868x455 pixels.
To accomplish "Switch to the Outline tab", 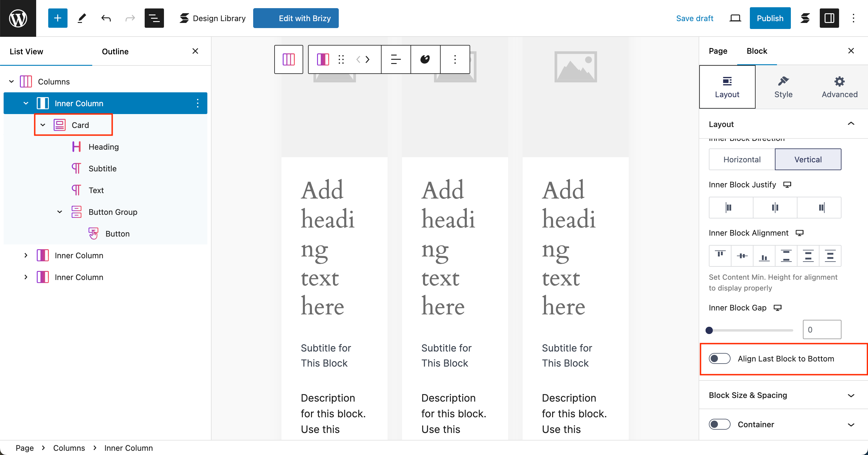I will pos(115,51).
